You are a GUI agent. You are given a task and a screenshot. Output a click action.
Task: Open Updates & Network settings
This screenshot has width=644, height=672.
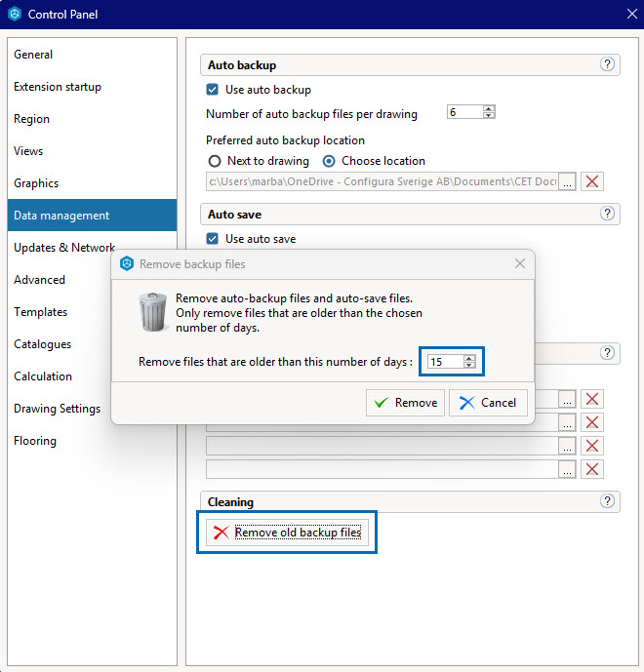pos(64,248)
